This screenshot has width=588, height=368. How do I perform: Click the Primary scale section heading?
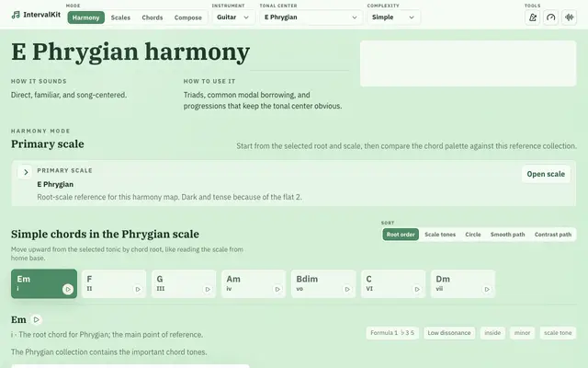(48, 144)
